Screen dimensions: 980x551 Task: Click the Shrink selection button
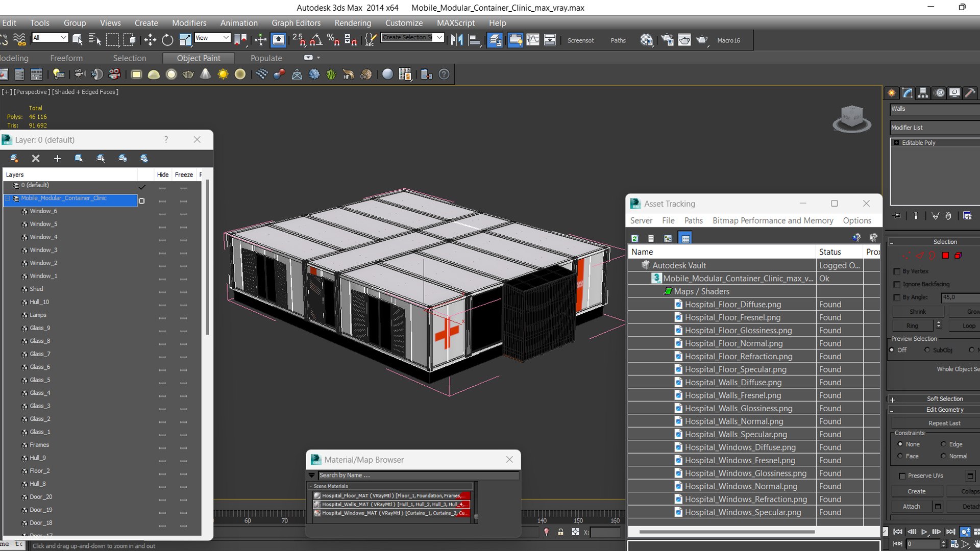coord(918,312)
